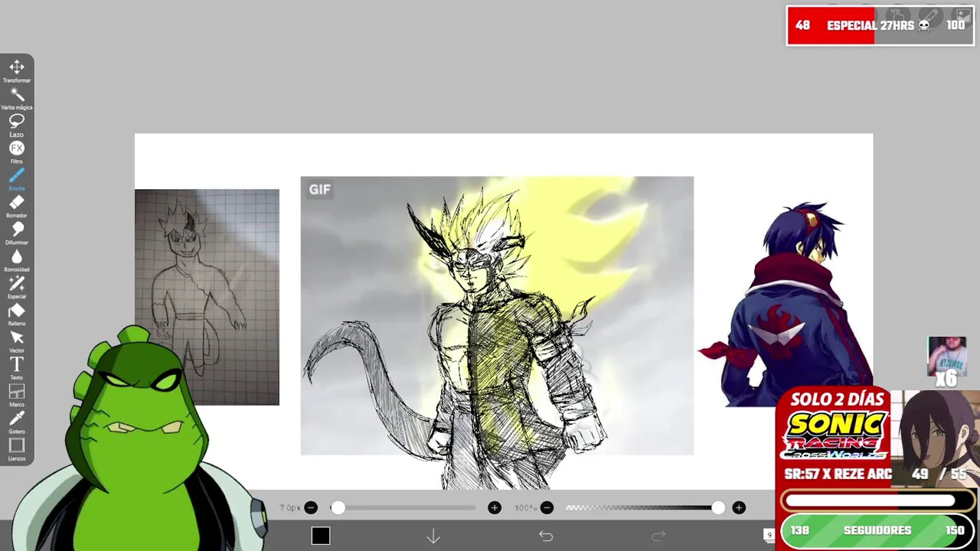980x551 pixels.
Task: Open the layers panel showing 9
Action: [x=769, y=536]
